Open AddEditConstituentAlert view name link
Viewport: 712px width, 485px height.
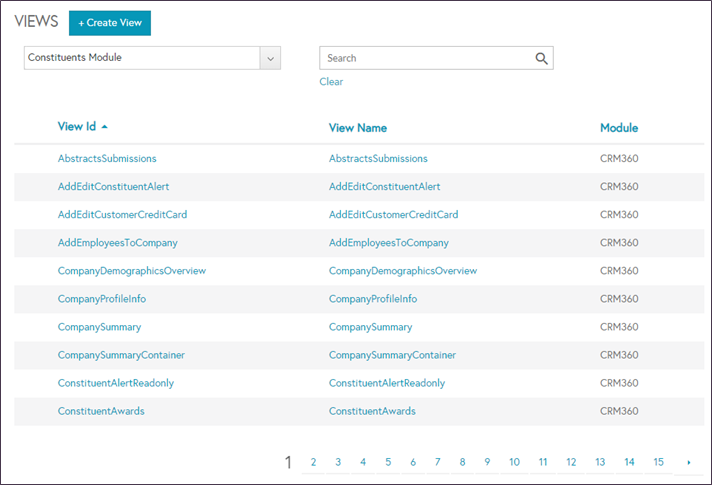point(385,187)
